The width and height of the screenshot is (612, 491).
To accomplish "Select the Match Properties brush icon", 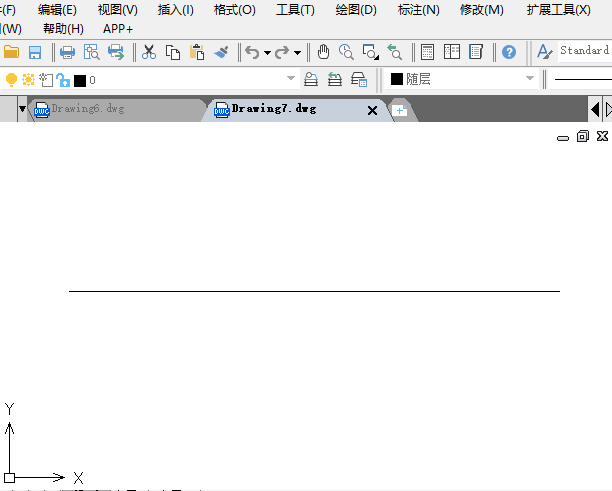I will click(221, 51).
